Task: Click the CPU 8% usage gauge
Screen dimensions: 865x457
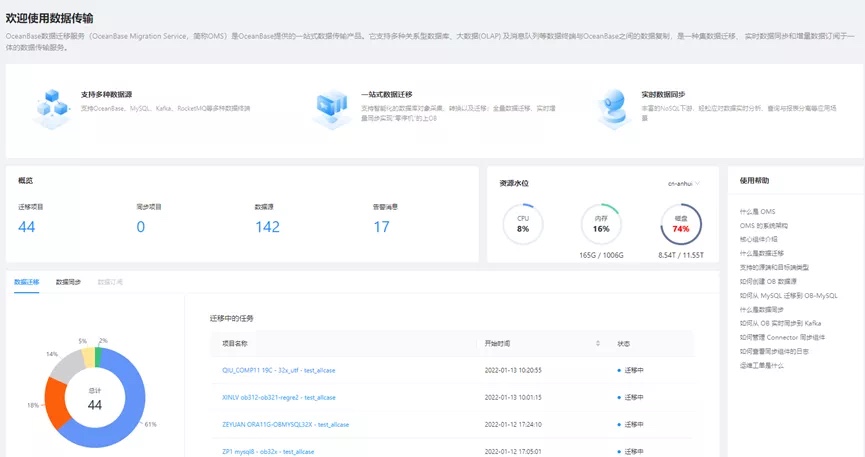Action: point(523,224)
